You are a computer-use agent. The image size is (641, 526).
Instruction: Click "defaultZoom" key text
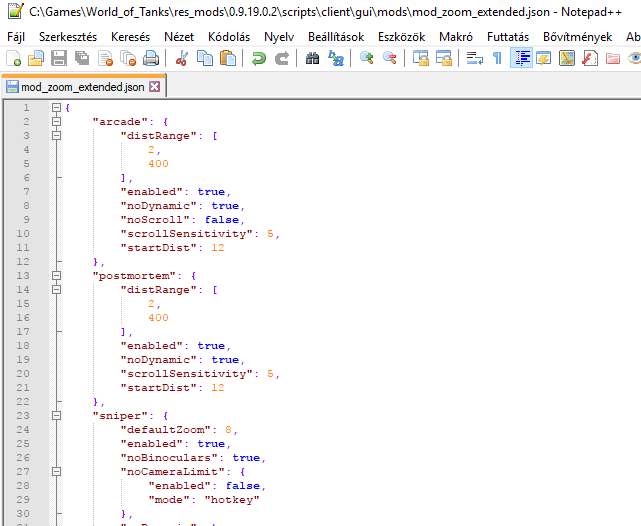[166, 430]
